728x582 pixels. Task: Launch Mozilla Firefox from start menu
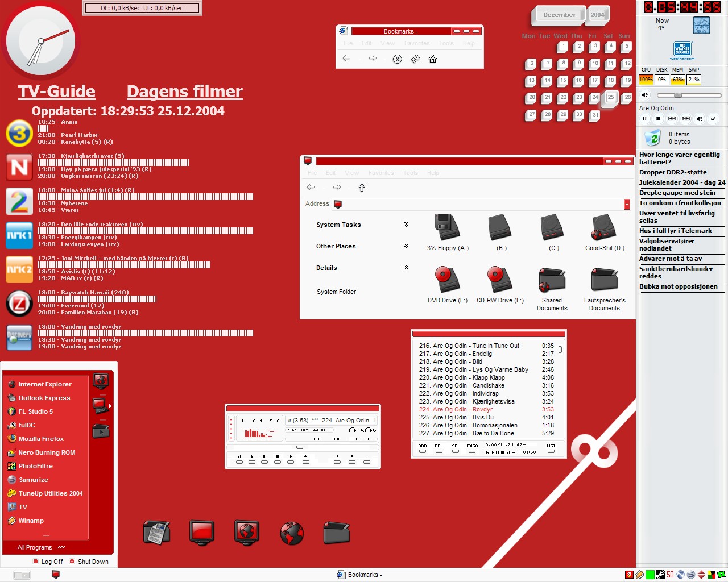click(x=41, y=439)
